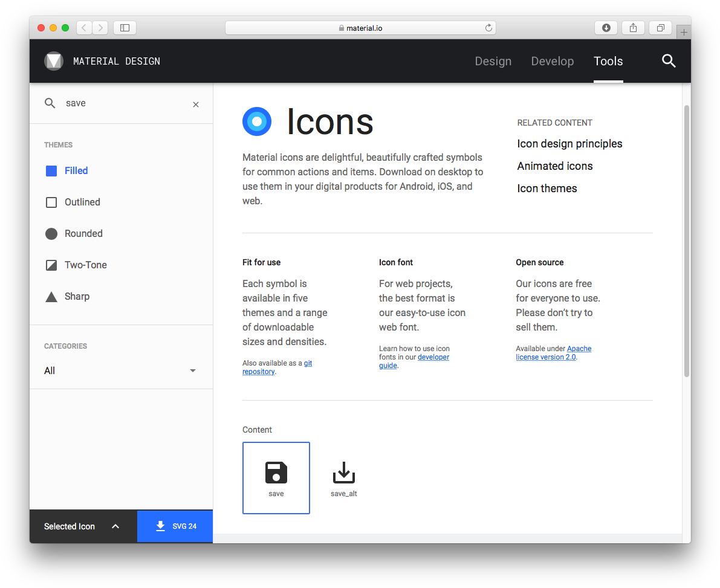720x588 pixels.
Task: Open Safari downloads button
Action: 606,28
